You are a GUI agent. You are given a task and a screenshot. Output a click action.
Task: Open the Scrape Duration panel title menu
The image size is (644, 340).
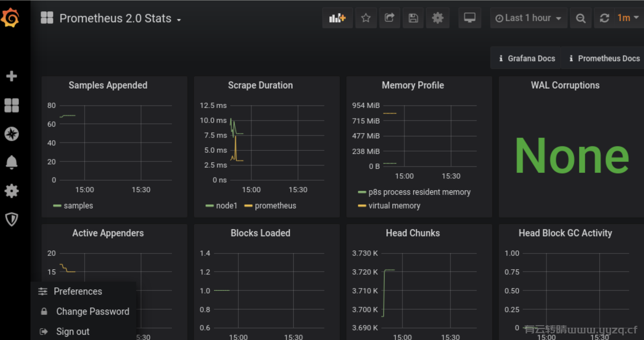tap(260, 85)
